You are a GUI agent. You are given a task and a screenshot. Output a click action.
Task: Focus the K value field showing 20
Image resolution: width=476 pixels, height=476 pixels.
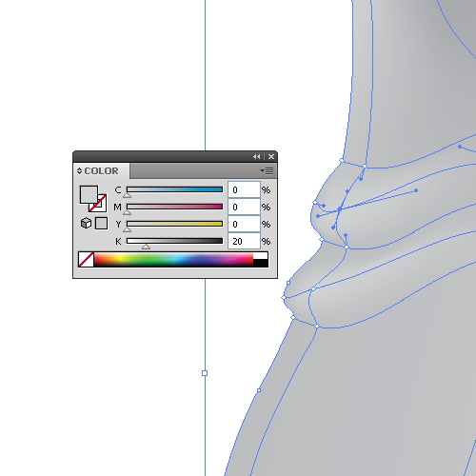(244, 241)
